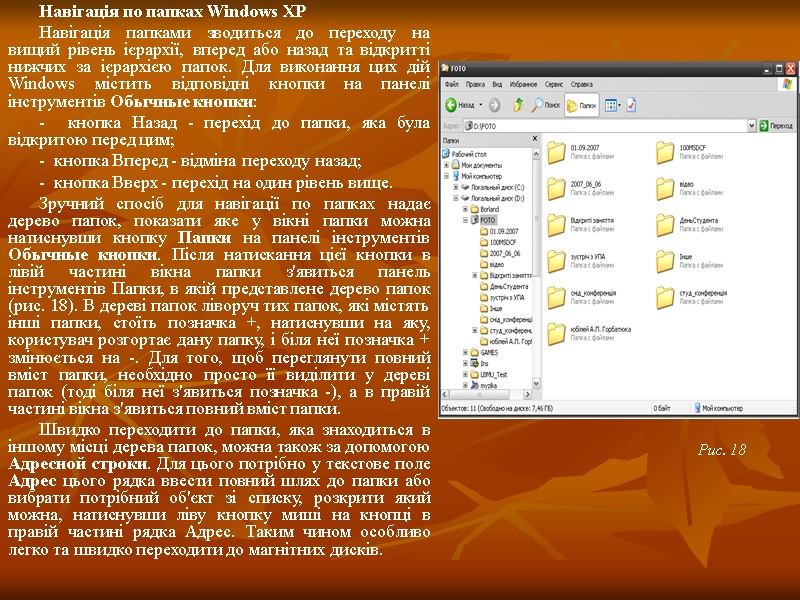Screen dimensions: 800x600
Task: Open the address bar dropdown
Action: coord(753,124)
